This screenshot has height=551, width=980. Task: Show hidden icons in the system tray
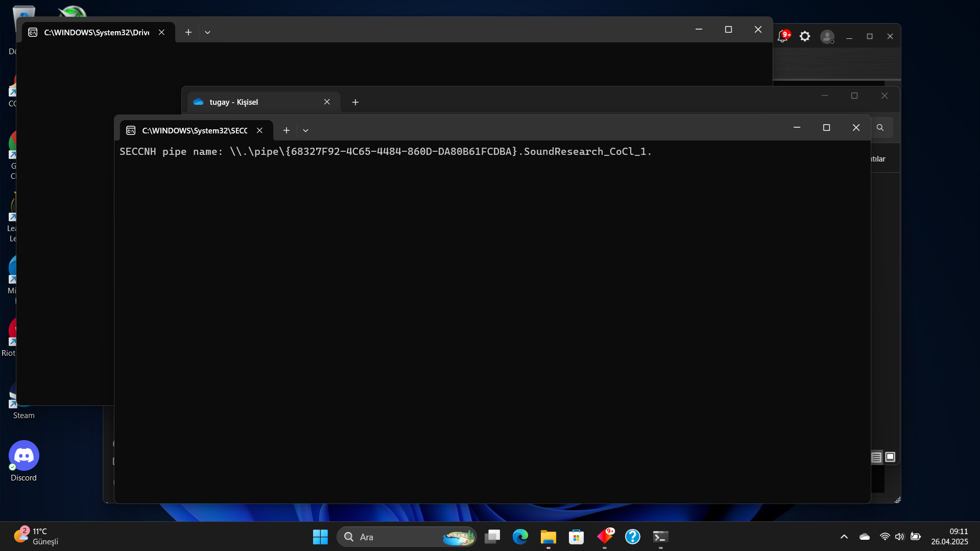844,537
